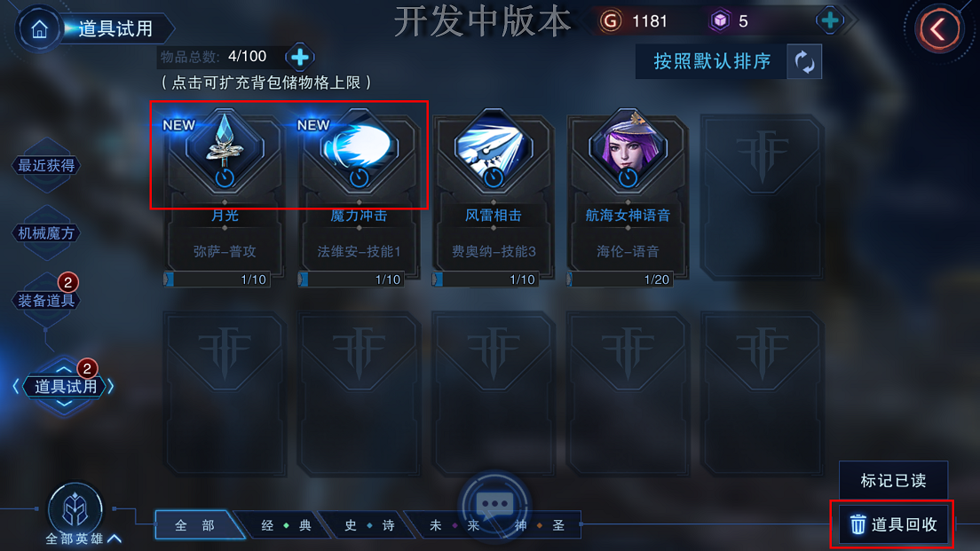Open 装备道具 category

tap(46, 301)
